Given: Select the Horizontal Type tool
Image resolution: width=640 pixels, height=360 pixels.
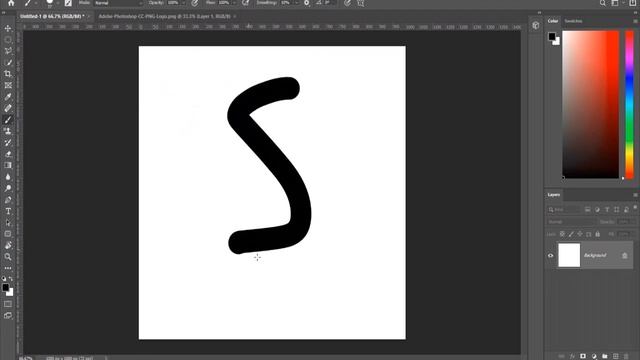Looking at the screenshot, I should pyautogui.click(x=8, y=211).
